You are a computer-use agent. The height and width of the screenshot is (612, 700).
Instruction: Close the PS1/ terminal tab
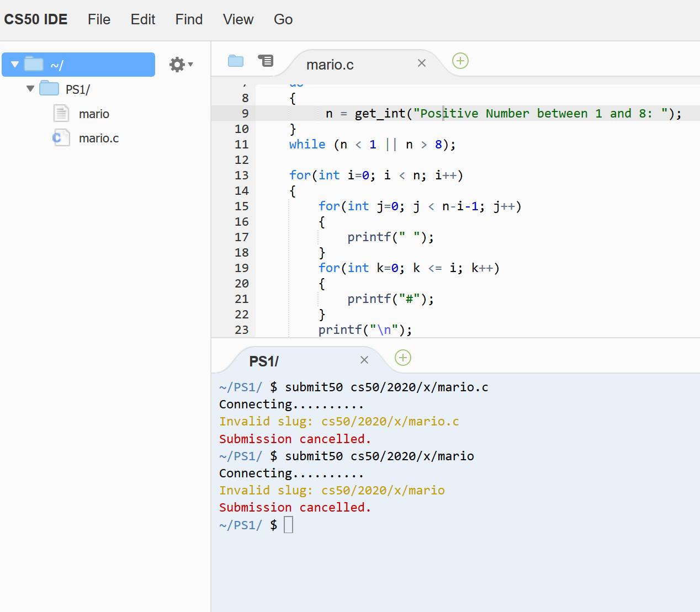click(x=364, y=360)
